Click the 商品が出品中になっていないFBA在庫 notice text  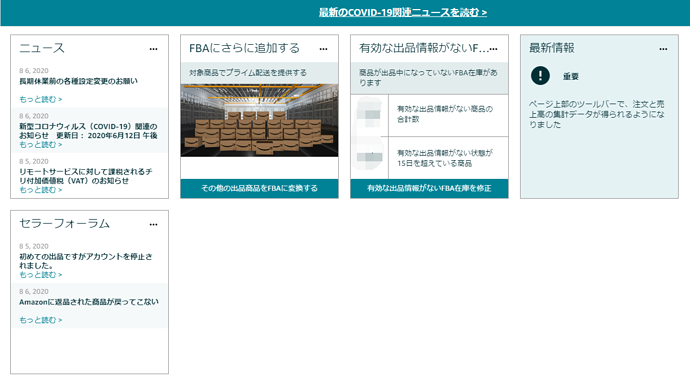click(428, 77)
